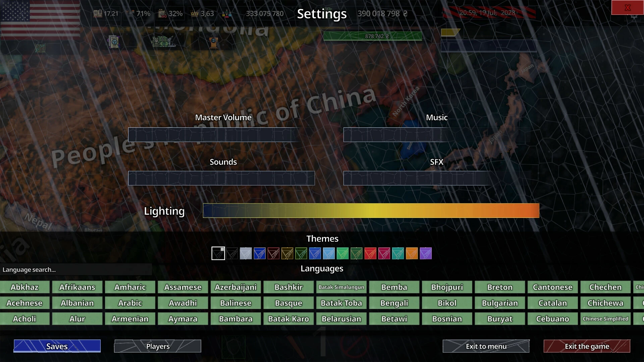Click Exit to menu

coord(486,346)
